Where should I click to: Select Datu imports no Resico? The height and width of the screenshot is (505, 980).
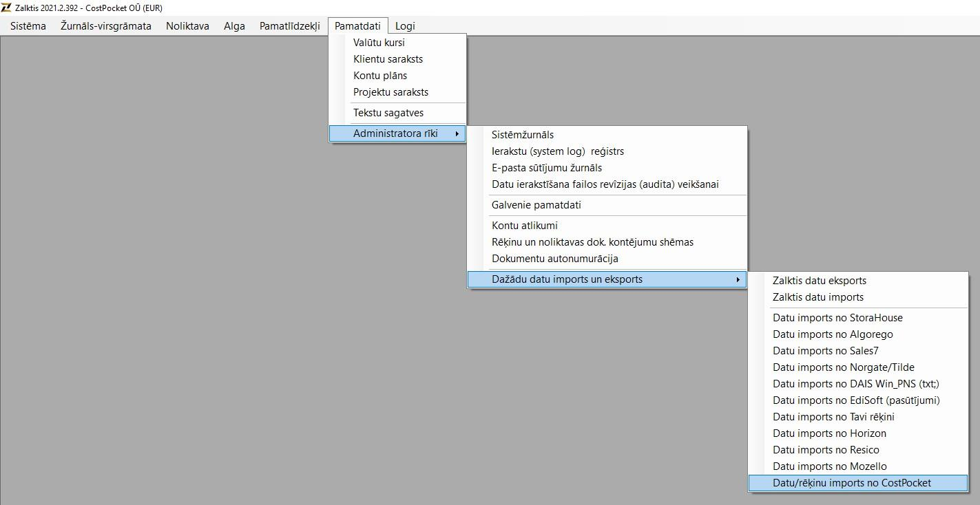tap(858, 450)
